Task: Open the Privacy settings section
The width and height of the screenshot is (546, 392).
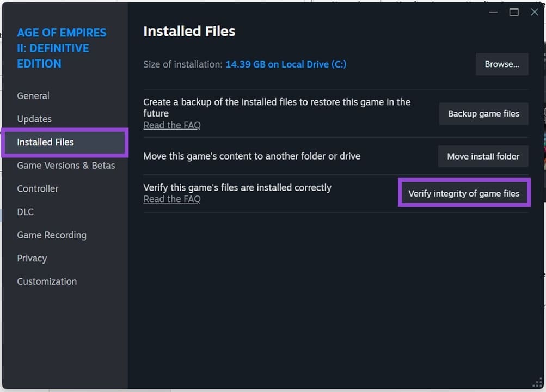Action: 32,258
